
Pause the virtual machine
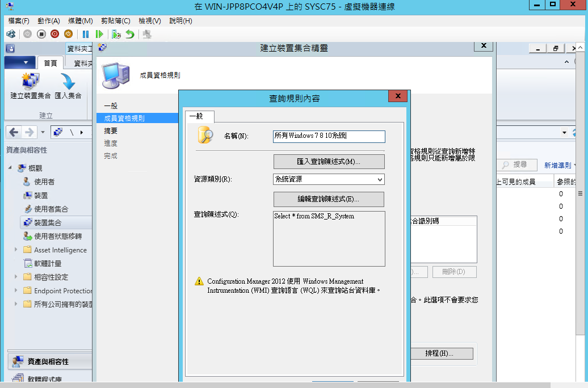(86, 34)
